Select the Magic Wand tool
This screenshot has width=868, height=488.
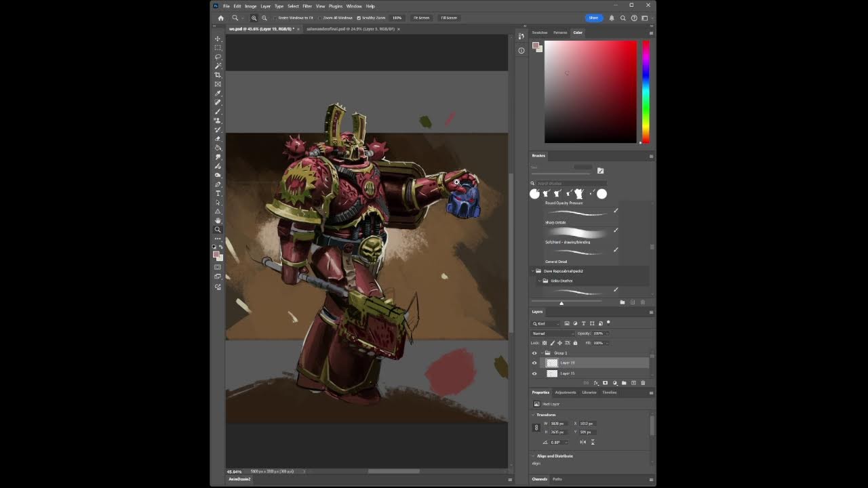tap(218, 66)
